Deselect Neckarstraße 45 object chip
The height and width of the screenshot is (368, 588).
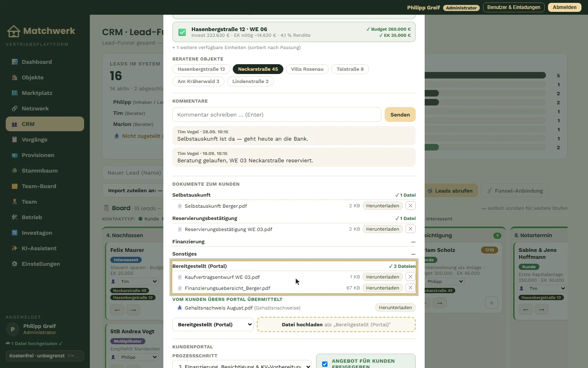pos(258,69)
